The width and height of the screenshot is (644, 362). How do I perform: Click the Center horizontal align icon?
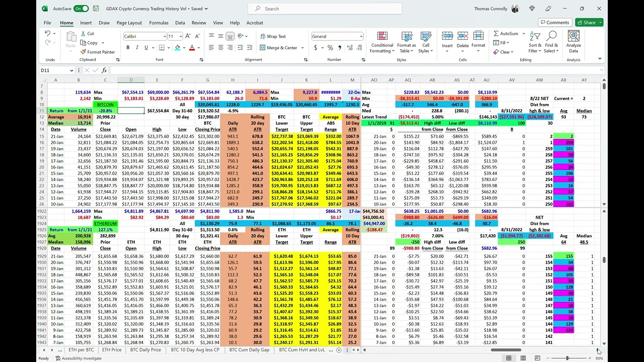click(221, 48)
